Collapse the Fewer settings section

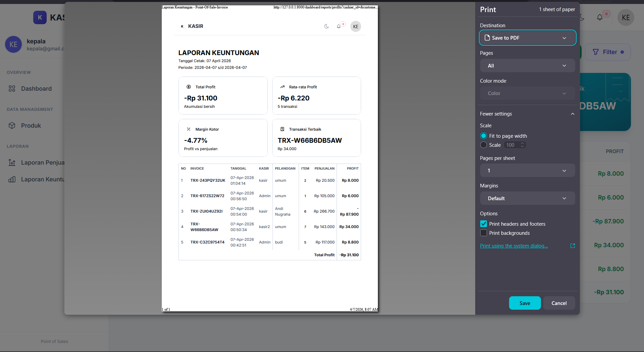(x=528, y=114)
